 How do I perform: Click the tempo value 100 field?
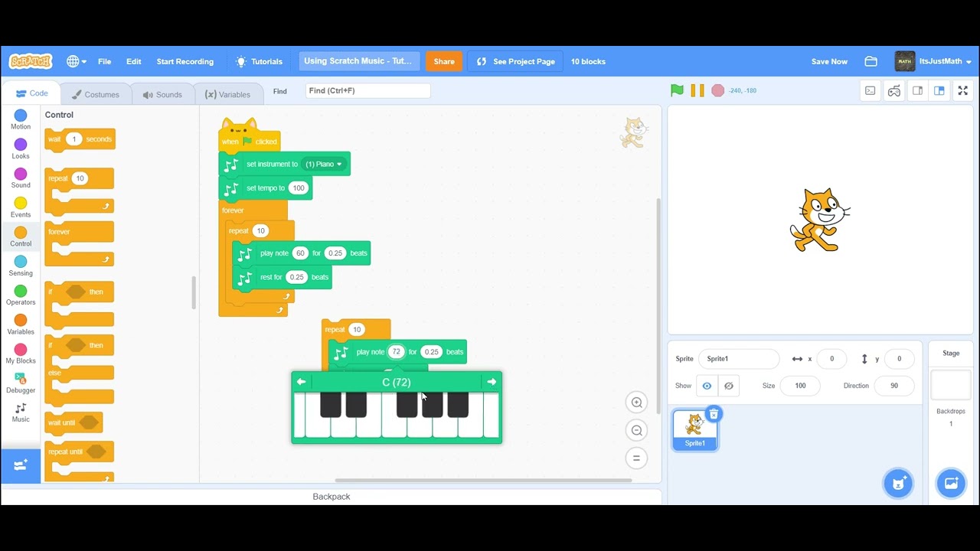click(299, 188)
